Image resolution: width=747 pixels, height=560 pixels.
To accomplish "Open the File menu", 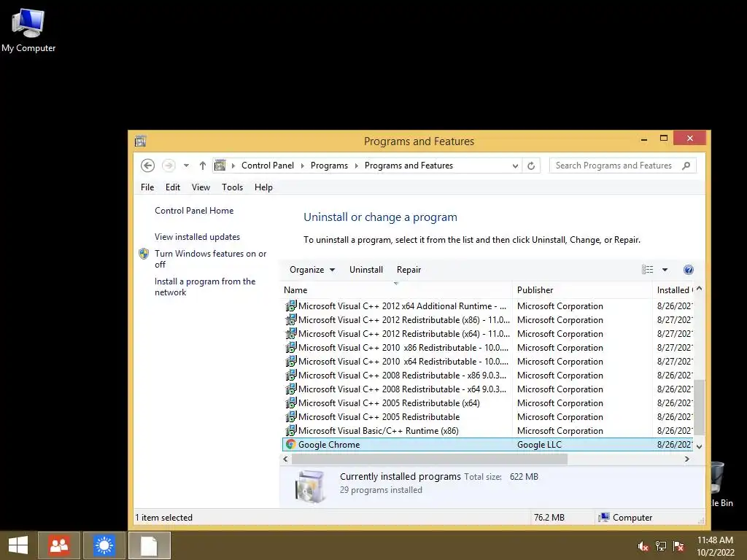I will (x=147, y=187).
